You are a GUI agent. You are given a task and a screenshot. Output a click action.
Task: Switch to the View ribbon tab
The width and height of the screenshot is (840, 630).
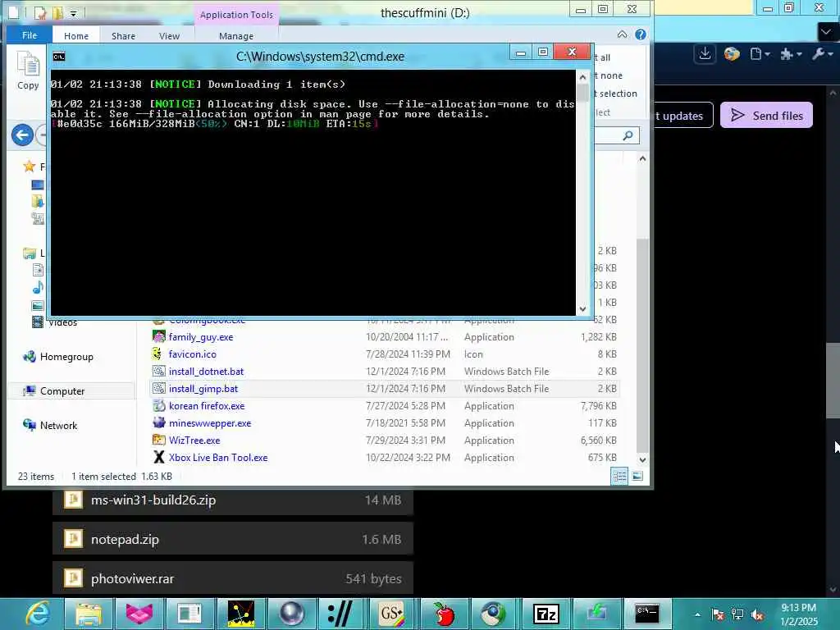point(169,36)
